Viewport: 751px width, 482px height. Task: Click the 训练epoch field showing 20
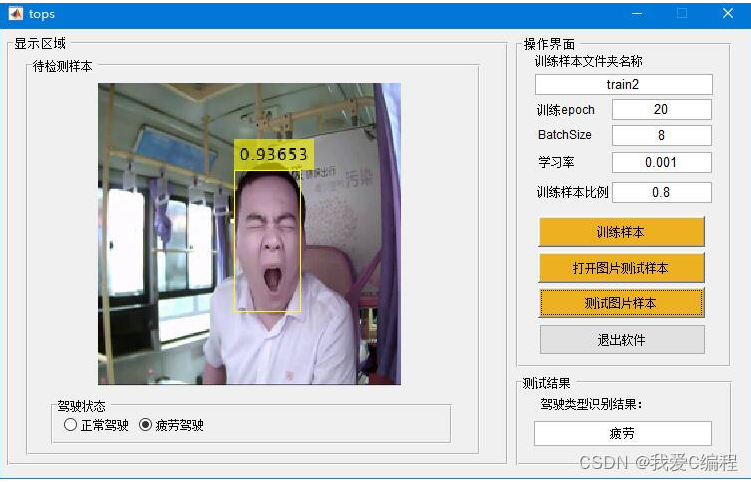[x=661, y=110]
